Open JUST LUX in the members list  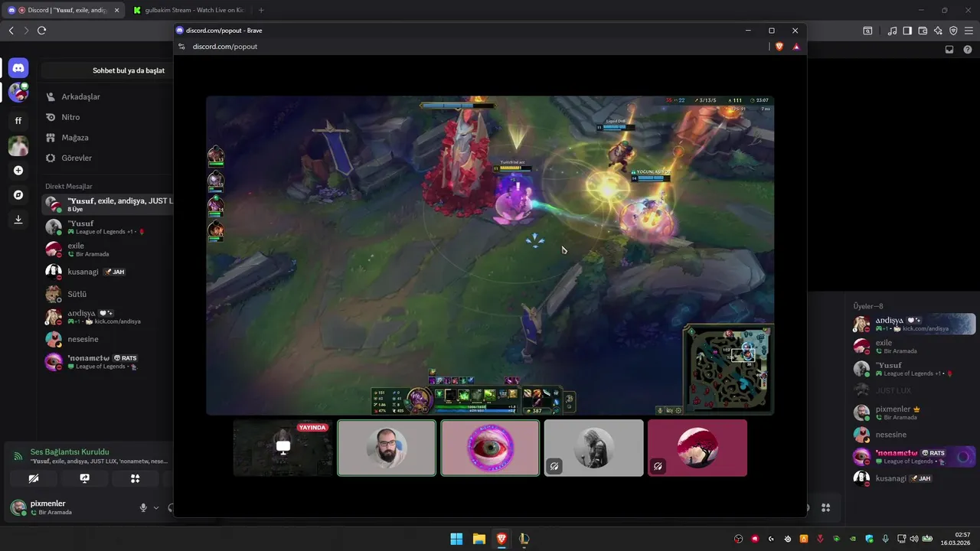(x=914, y=390)
